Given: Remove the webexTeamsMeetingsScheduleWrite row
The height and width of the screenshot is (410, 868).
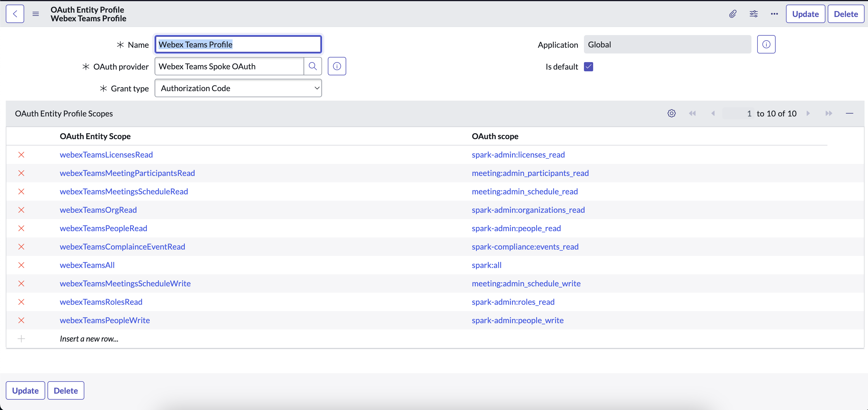Looking at the screenshot, I should pyautogui.click(x=21, y=283).
